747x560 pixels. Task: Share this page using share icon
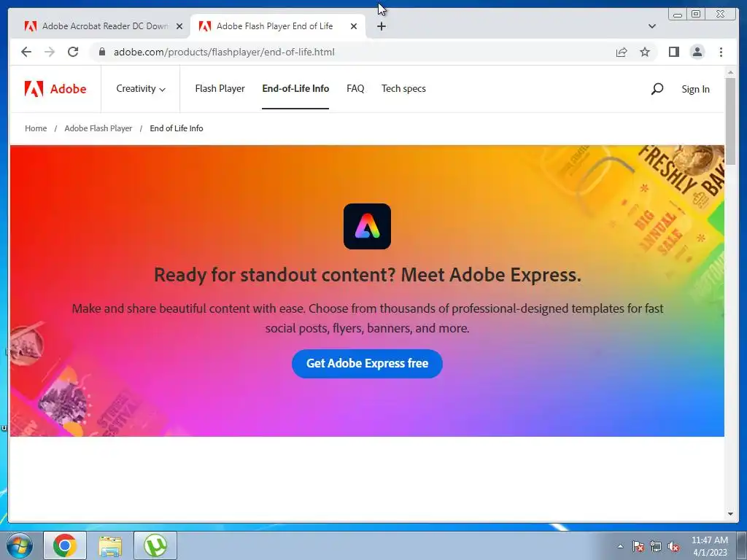tap(622, 52)
